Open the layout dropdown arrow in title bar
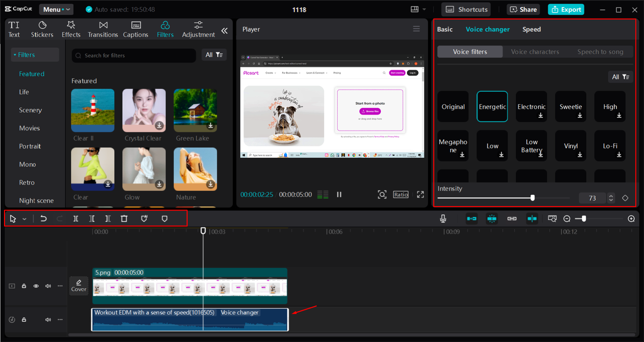 click(x=424, y=10)
